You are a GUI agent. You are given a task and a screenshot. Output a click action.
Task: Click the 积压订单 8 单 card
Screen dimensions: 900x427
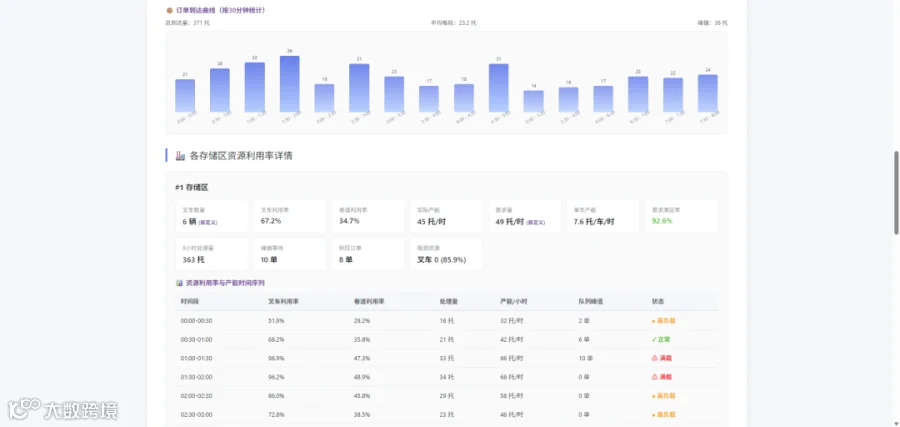pyautogui.click(x=368, y=254)
